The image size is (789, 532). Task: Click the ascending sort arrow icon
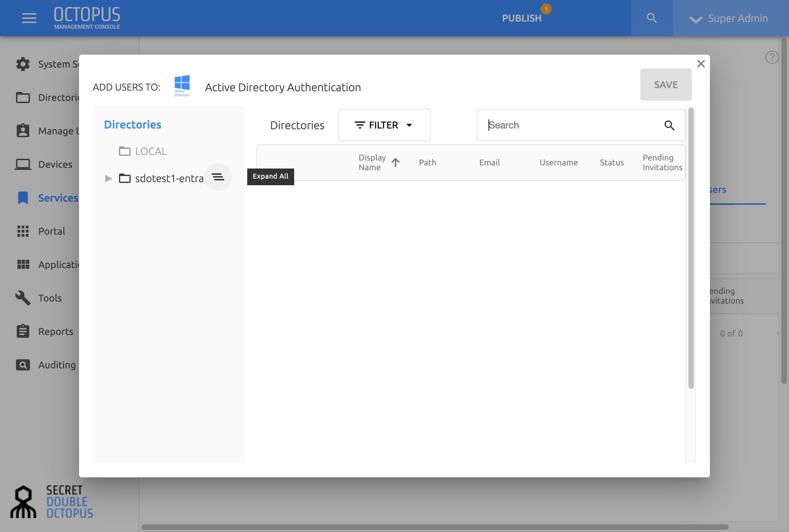click(x=396, y=162)
